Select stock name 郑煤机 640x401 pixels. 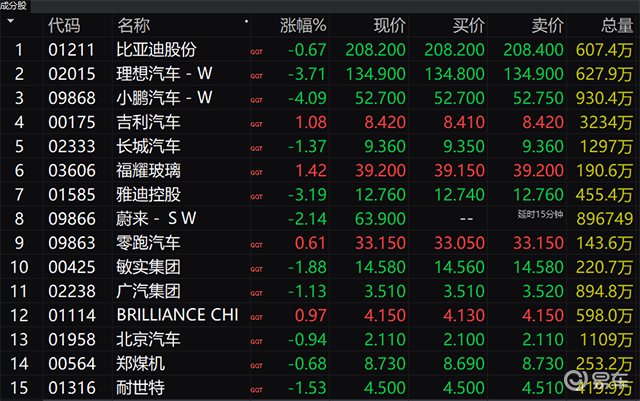pos(140,363)
